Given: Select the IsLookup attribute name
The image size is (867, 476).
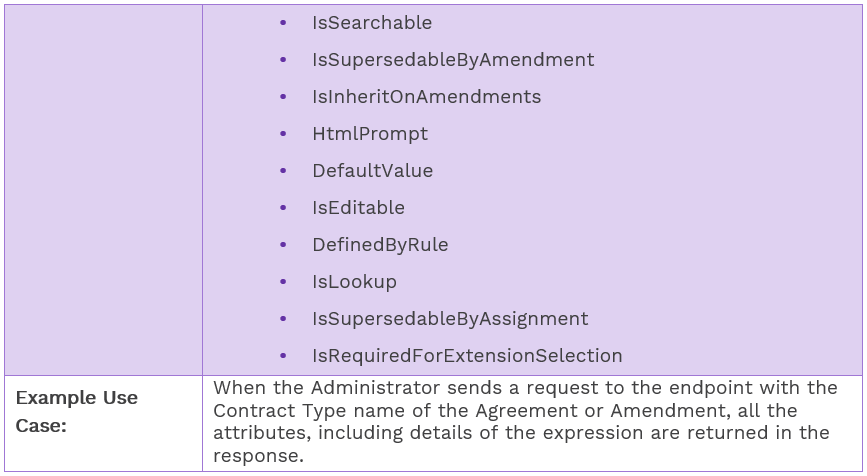Looking at the screenshot, I should point(354,282).
